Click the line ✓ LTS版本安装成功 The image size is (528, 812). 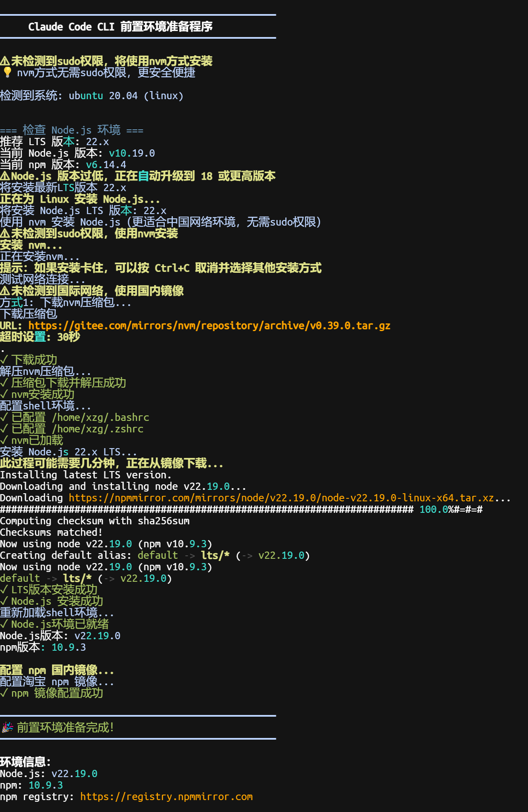[49, 590]
